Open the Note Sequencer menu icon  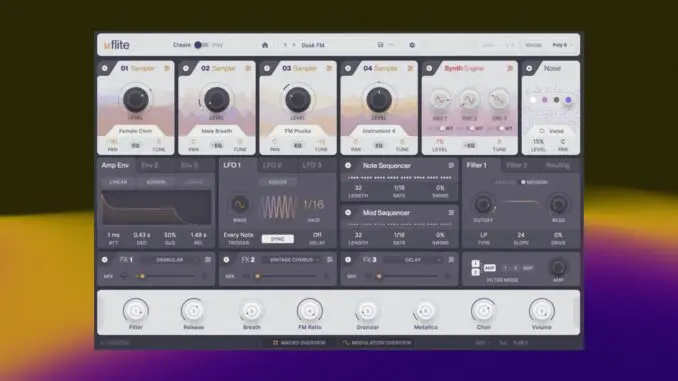pyautogui.click(x=451, y=166)
